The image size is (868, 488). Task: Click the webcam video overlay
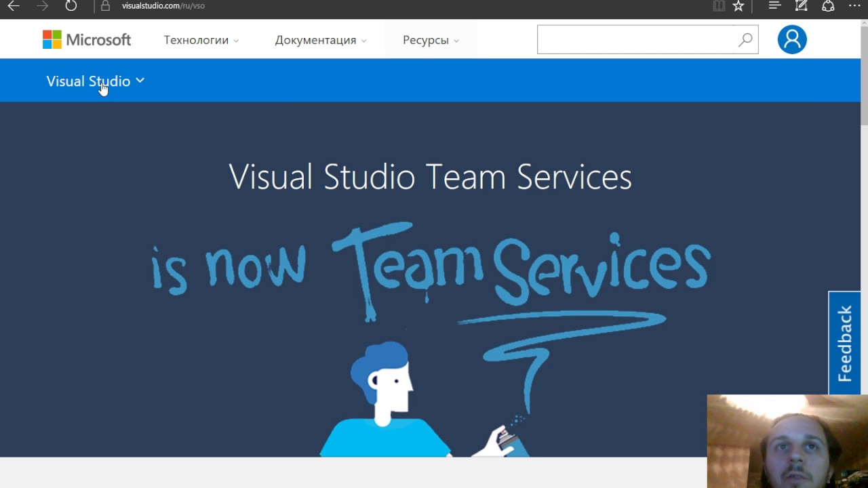(787, 441)
